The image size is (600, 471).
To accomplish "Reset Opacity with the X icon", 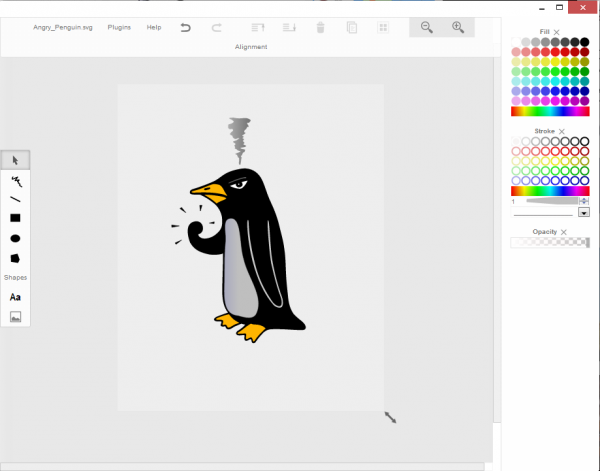I will pos(565,231).
